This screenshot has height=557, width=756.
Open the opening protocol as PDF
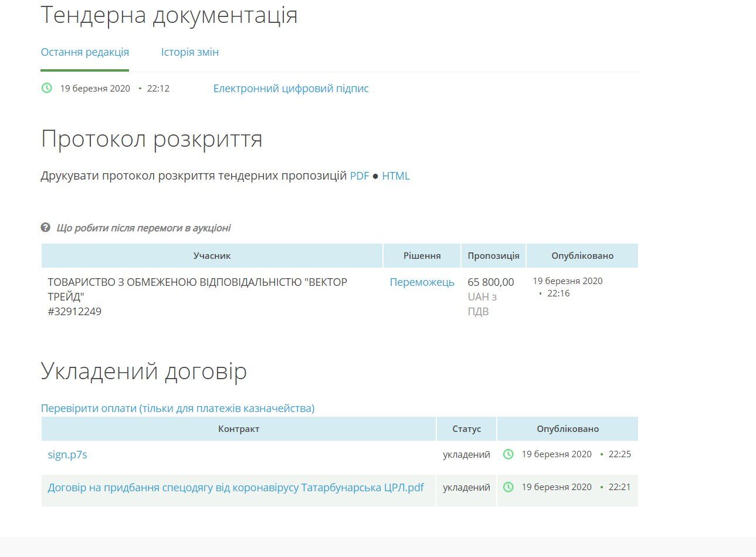point(360,176)
